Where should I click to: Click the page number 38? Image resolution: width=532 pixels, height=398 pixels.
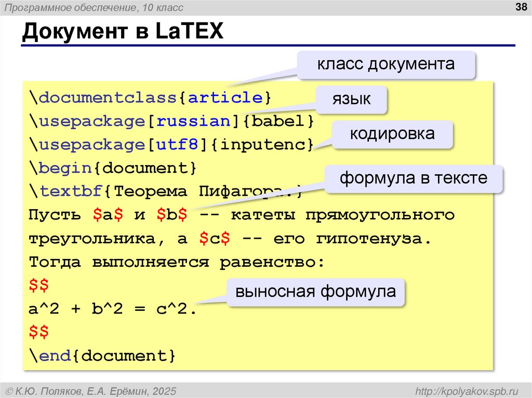[520, 7]
